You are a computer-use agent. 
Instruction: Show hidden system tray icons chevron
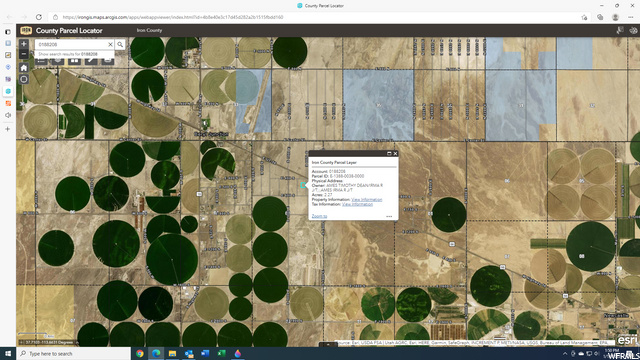coord(565,353)
